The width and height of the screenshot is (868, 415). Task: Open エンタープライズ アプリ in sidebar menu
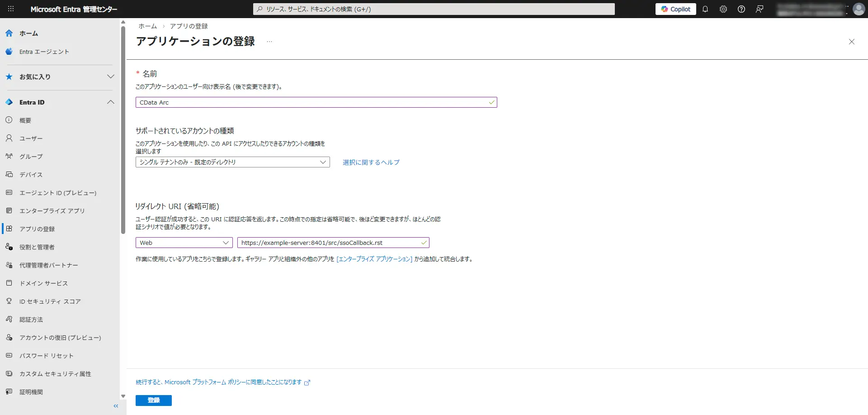pos(52,211)
